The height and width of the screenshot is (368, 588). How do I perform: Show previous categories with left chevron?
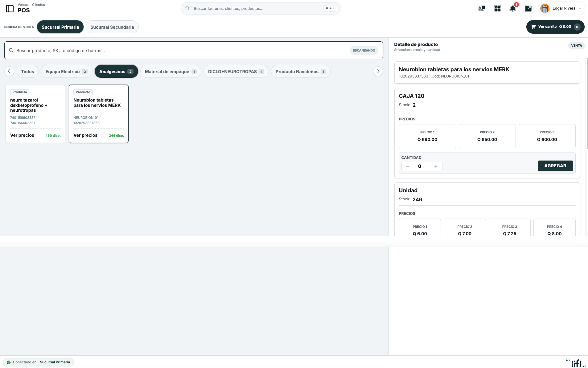[9, 71]
